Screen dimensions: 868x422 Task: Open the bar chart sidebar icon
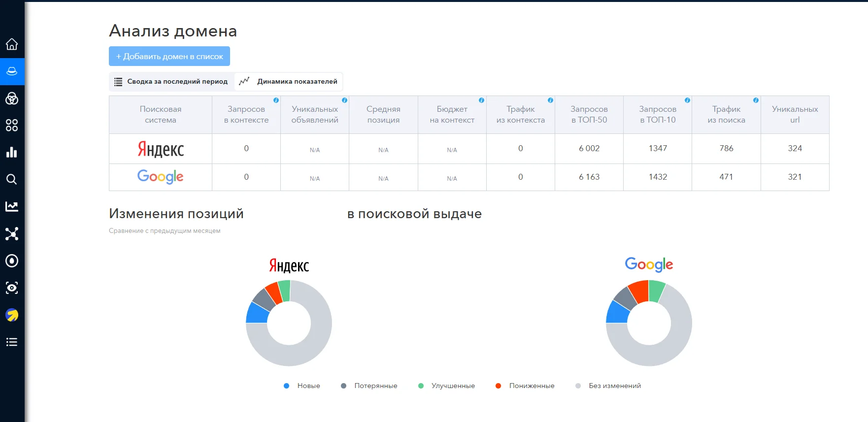coord(12,152)
